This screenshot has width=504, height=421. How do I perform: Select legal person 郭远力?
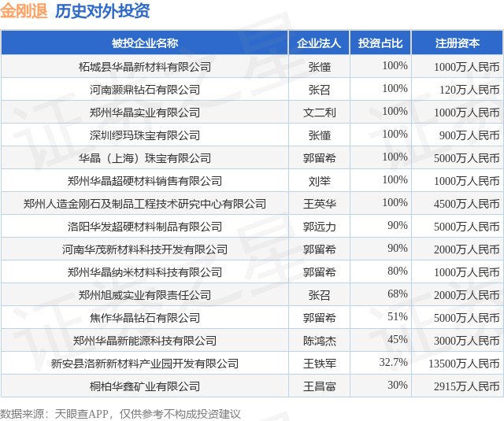point(319,227)
